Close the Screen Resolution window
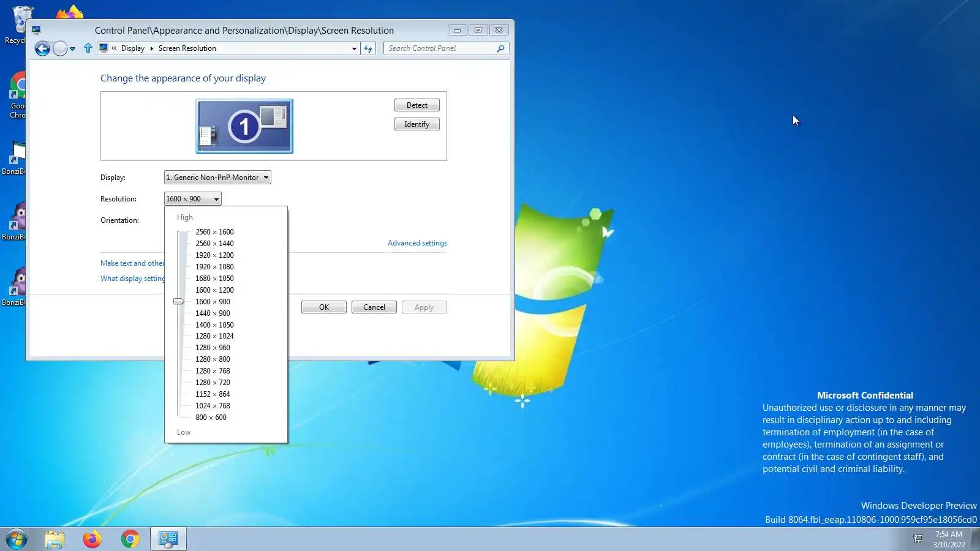Image resolution: width=980 pixels, height=551 pixels. (499, 30)
